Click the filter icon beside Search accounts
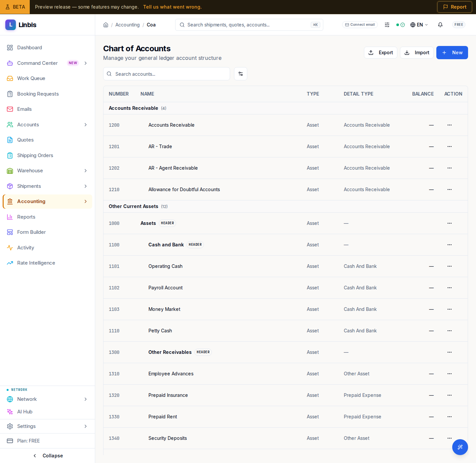The image size is (476, 463). [x=241, y=74]
